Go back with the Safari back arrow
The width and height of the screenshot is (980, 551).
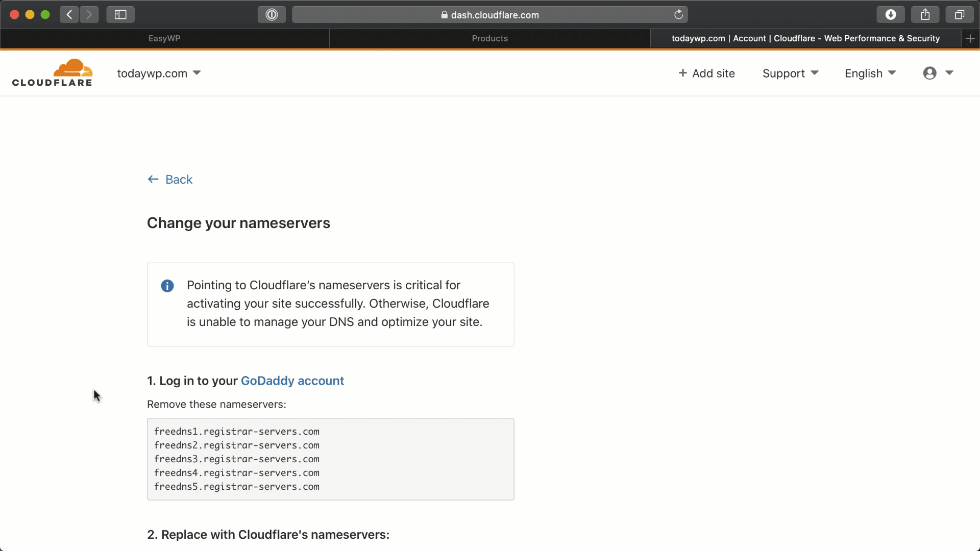click(x=69, y=15)
